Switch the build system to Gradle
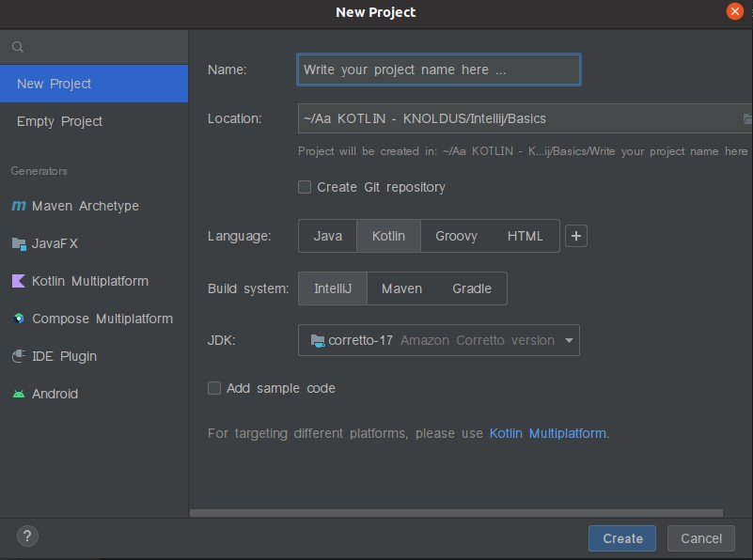Viewport: 753px width, 560px height. [471, 288]
